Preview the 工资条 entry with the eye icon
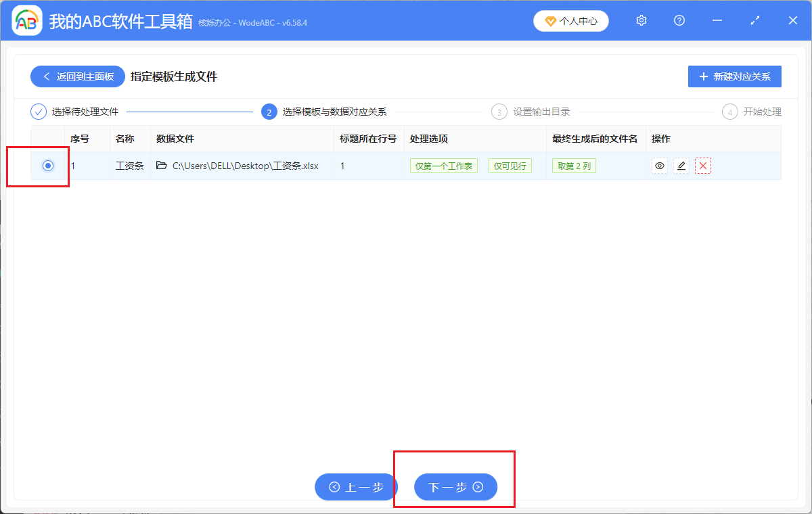The width and height of the screenshot is (812, 514). pos(659,165)
